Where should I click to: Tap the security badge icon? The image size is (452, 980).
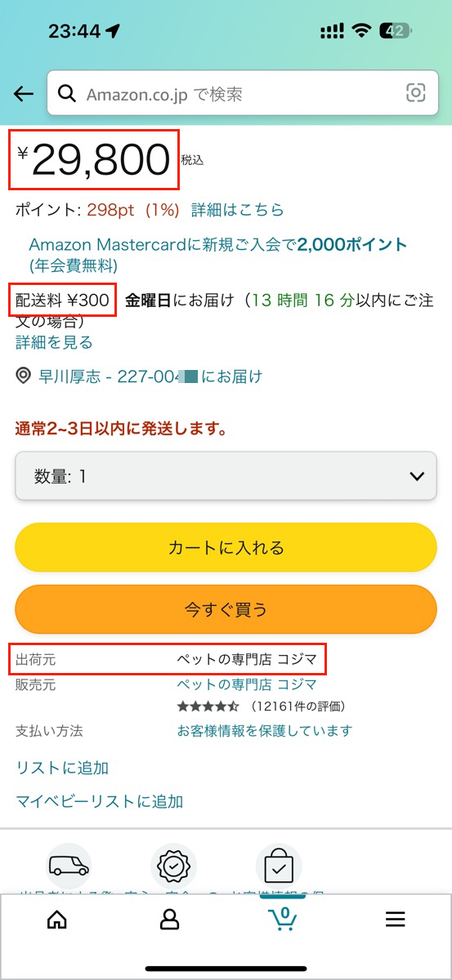tap(173, 866)
